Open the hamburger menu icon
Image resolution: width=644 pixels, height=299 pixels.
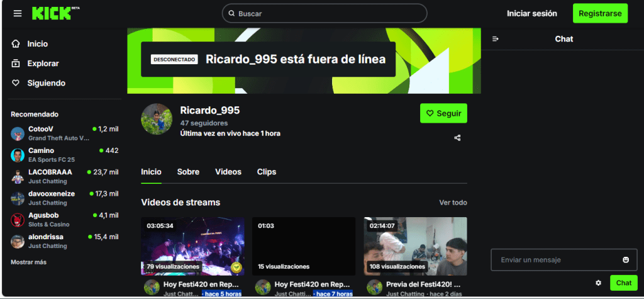(x=17, y=14)
